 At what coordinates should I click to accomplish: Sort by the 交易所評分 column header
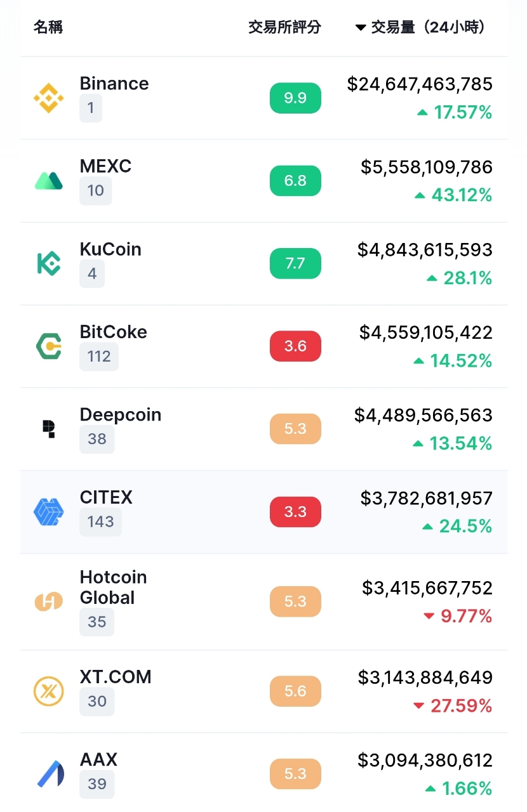pyautogui.click(x=284, y=27)
